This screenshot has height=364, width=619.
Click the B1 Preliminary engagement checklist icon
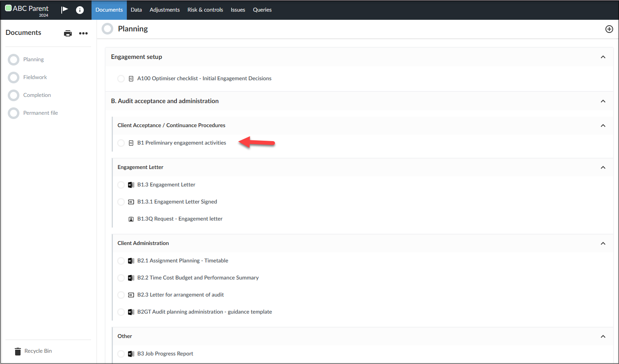(131, 143)
